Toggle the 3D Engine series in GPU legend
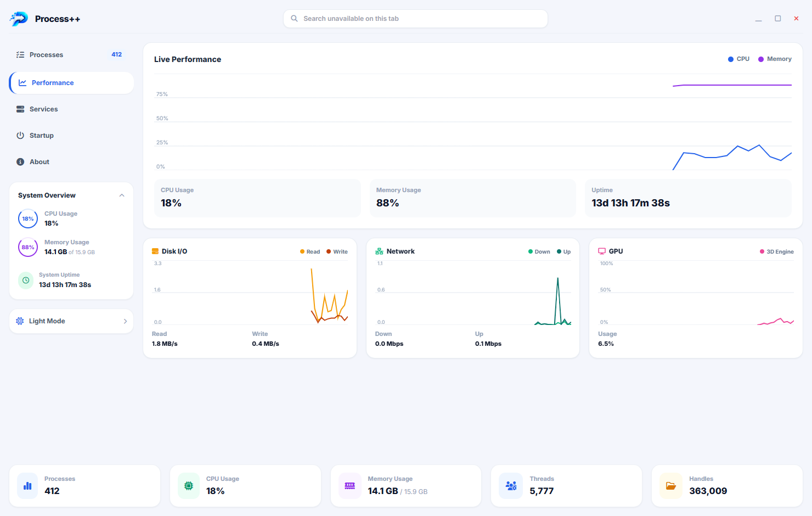Screen dimensions: 812x516 click(776, 252)
